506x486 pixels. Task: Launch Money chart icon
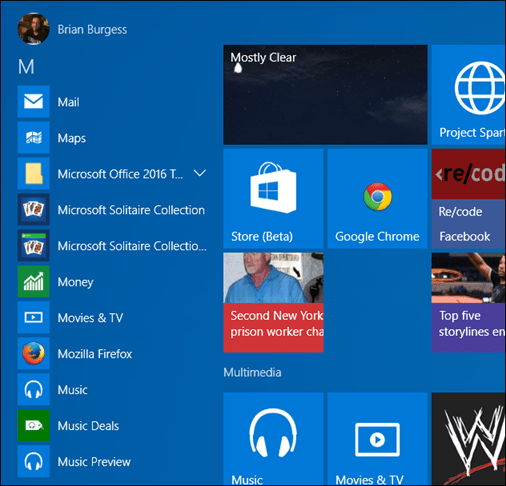point(34,281)
